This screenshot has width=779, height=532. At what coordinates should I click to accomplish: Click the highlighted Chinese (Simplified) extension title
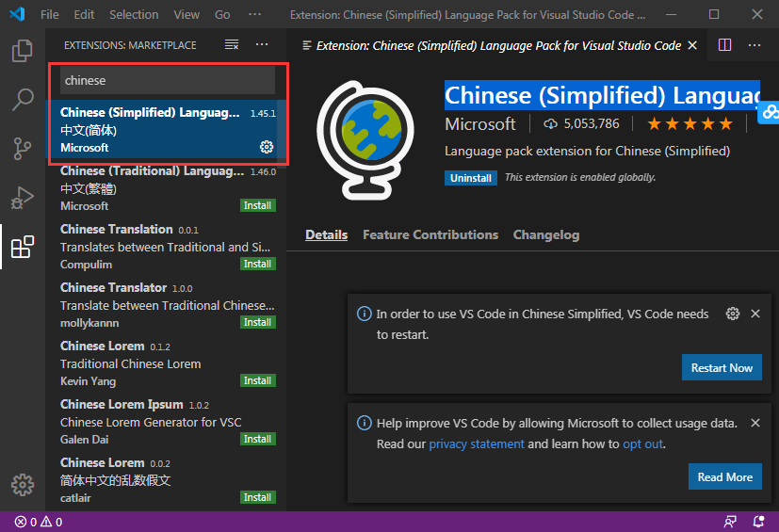pyautogui.click(x=602, y=95)
